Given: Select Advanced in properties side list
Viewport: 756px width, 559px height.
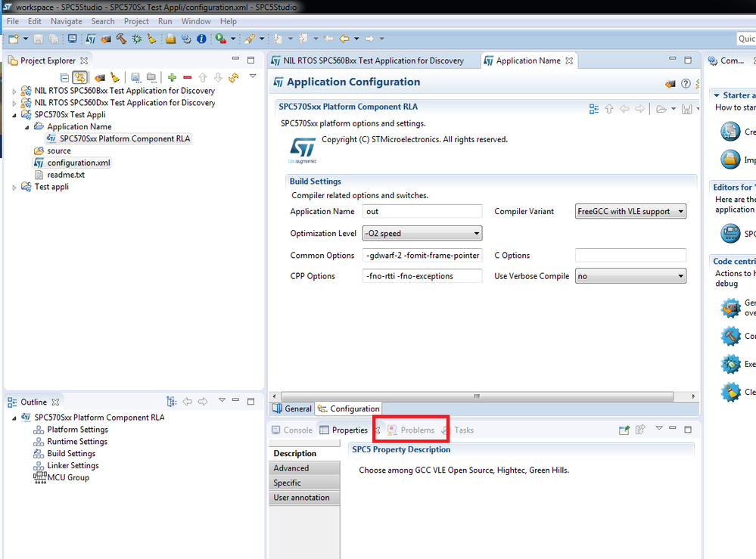Looking at the screenshot, I should pyautogui.click(x=304, y=468).
